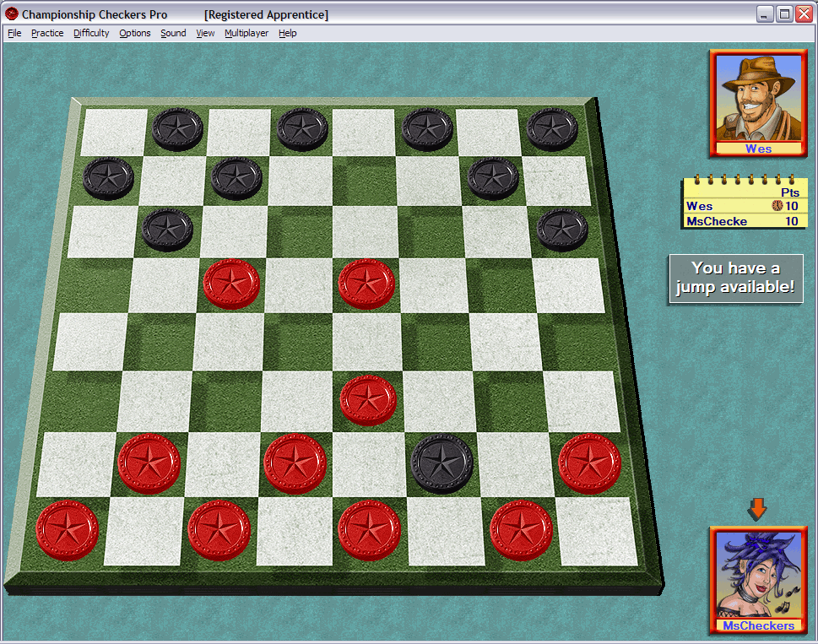
Task: Click the 'Wes' name label under the portrait
Action: click(758, 149)
